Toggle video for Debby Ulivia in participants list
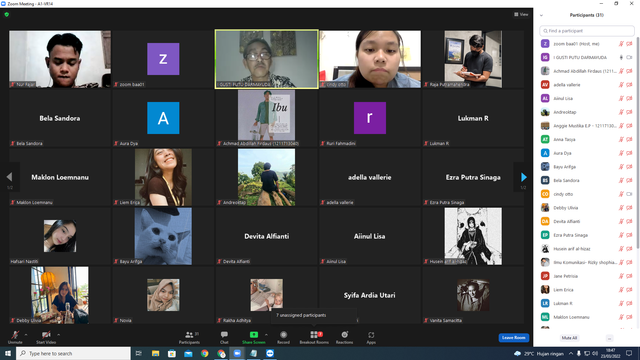Screen dimensions: 640x360 pyautogui.click(x=629, y=208)
